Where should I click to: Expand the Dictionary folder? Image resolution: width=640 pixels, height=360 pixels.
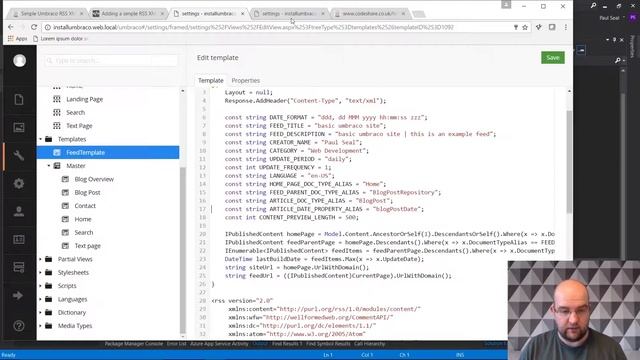[40, 312]
